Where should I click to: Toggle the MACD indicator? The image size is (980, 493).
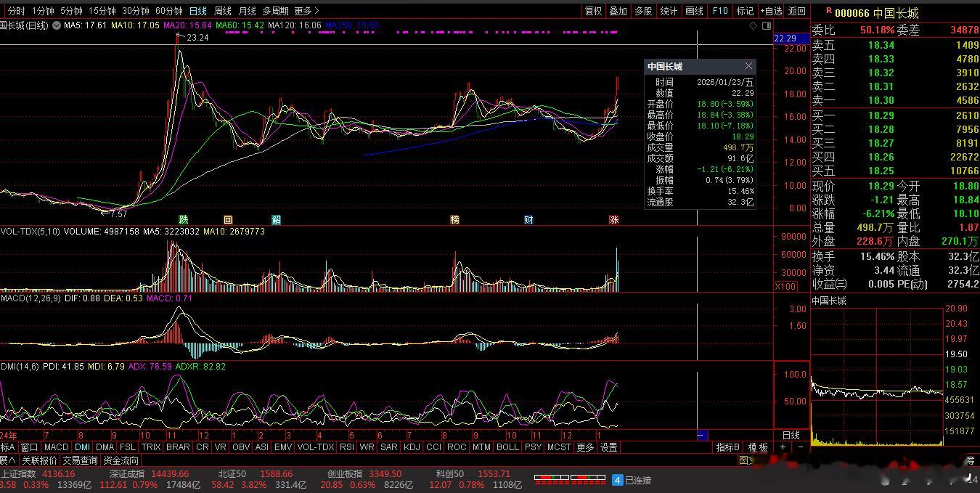coord(56,447)
